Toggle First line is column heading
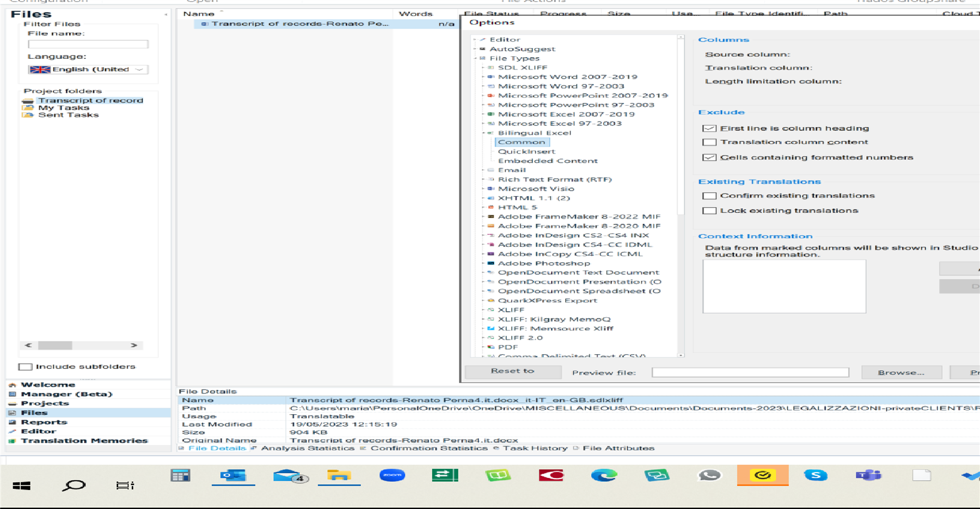The height and width of the screenshot is (509, 980). coord(709,128)
